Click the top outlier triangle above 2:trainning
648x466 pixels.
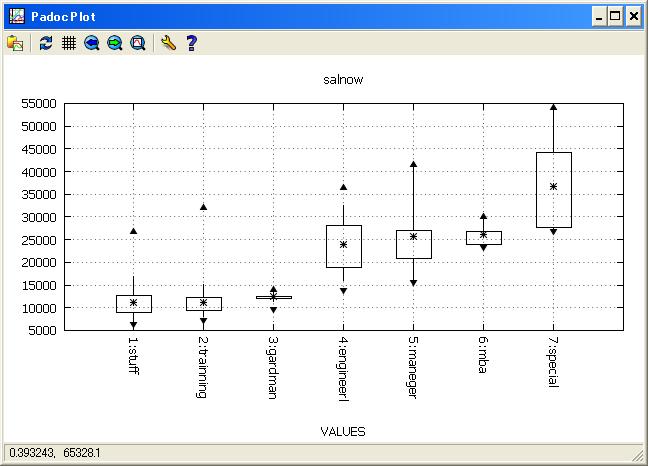point(204,207)
